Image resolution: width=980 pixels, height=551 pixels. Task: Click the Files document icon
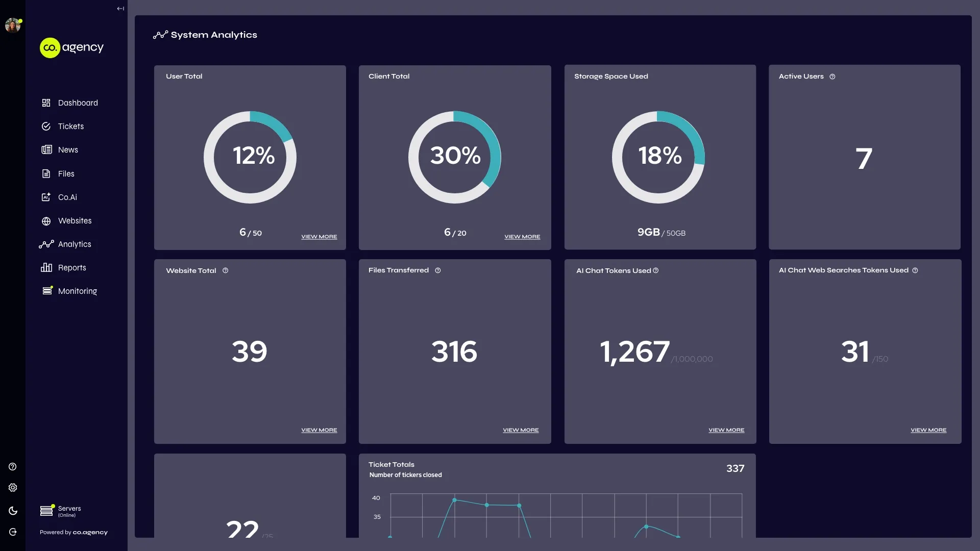tap(46, 173)
